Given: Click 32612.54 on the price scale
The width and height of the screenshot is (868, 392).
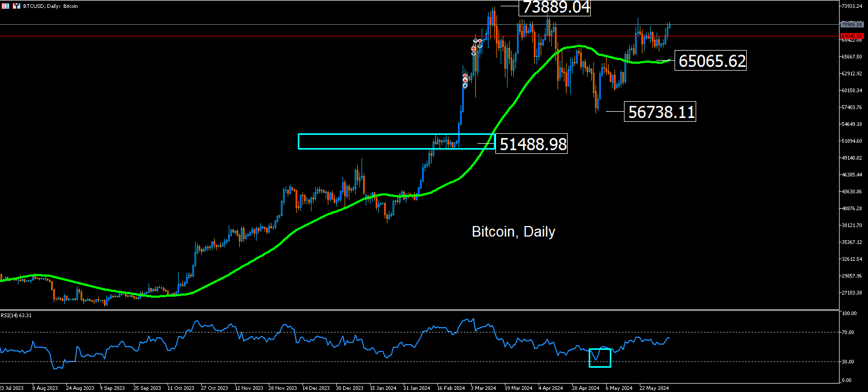Looking at the screenshot, I should point(852,259).
